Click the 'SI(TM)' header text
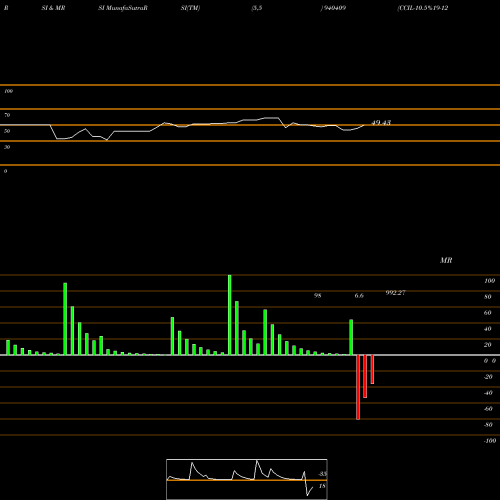 [190, 8]
